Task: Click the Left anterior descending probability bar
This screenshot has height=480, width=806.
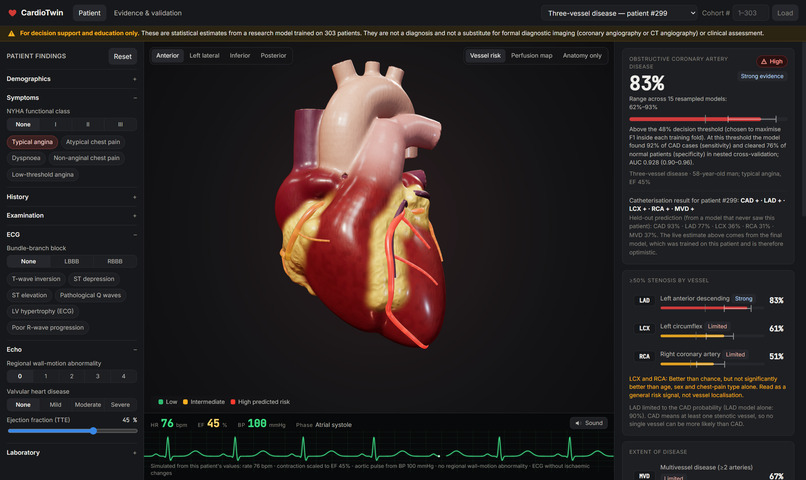Action: (x=711, y=308)
